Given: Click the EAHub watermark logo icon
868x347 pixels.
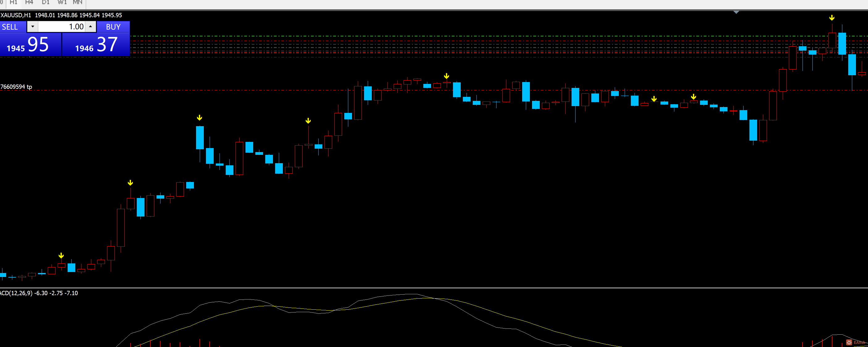Looking at the screenshot, I should click(849, 342).
